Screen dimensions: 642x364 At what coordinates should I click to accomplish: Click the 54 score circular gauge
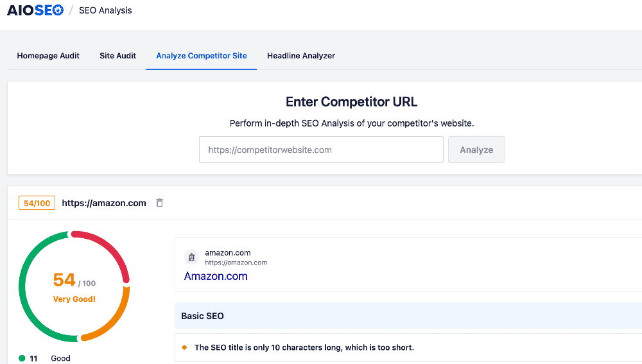click(x=74, y=286)
